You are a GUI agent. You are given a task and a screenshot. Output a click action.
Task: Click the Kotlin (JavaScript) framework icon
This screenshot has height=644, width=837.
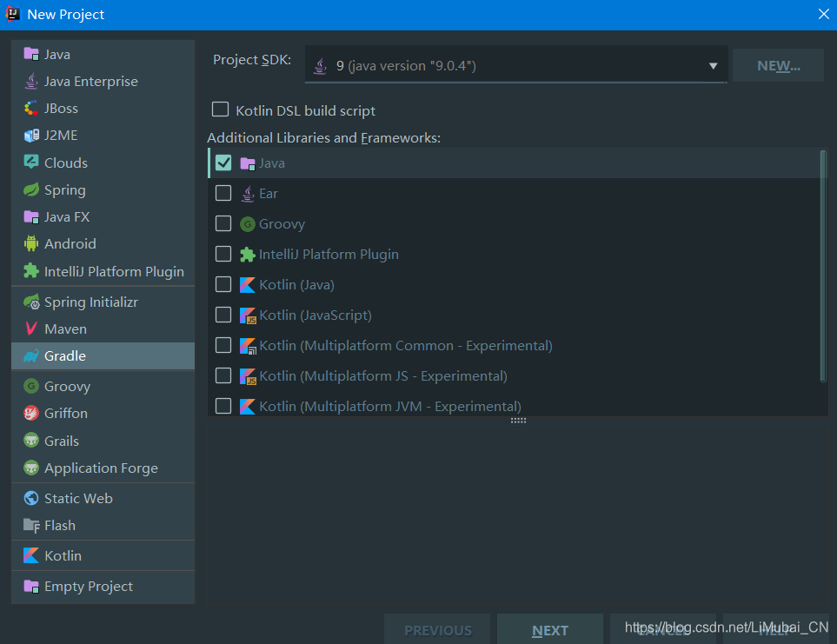pos(248,315)
